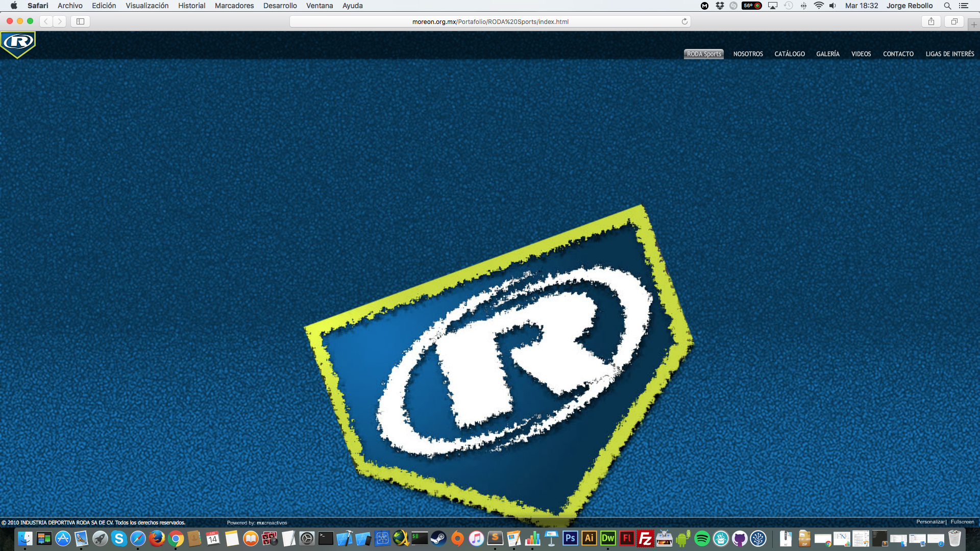Viewport: 980px width, 551px height.
Task: Go to the CONTACTO page
Action: click(898, 54)
